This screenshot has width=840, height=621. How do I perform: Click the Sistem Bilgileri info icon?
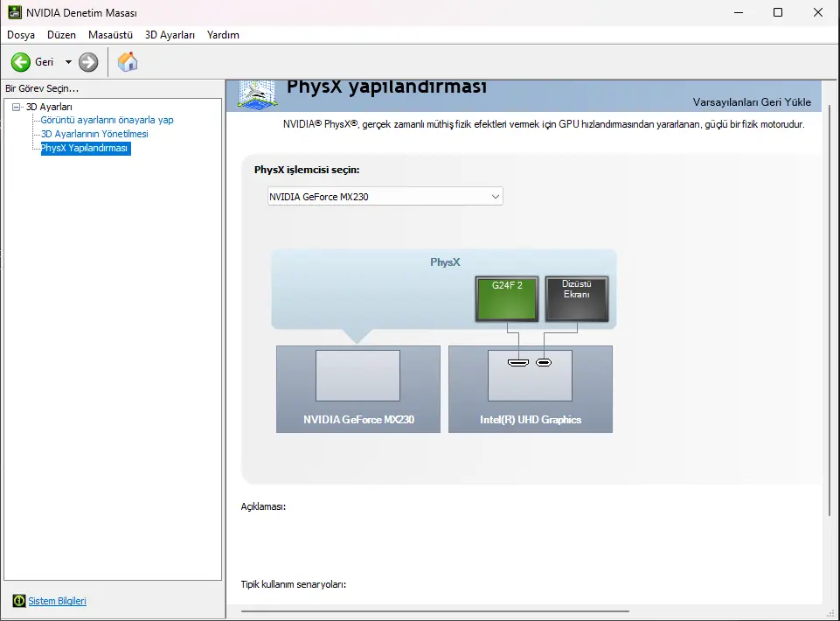[18, 601]
